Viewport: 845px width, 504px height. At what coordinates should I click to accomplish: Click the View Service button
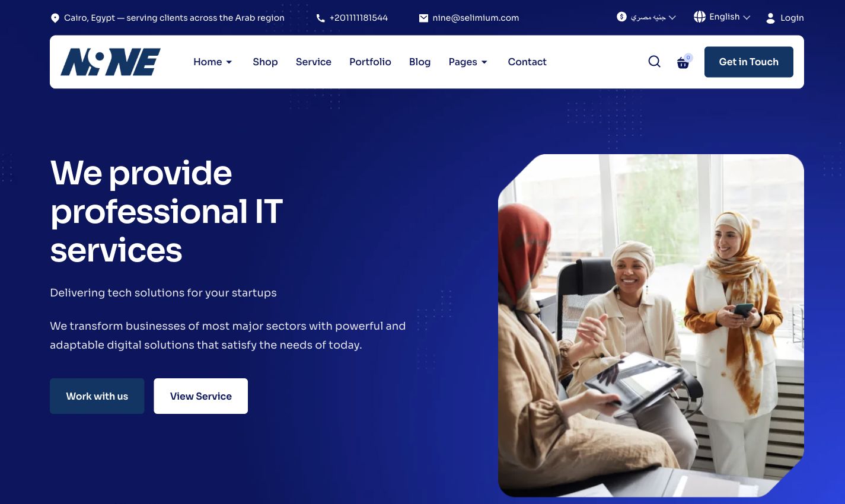201,396
